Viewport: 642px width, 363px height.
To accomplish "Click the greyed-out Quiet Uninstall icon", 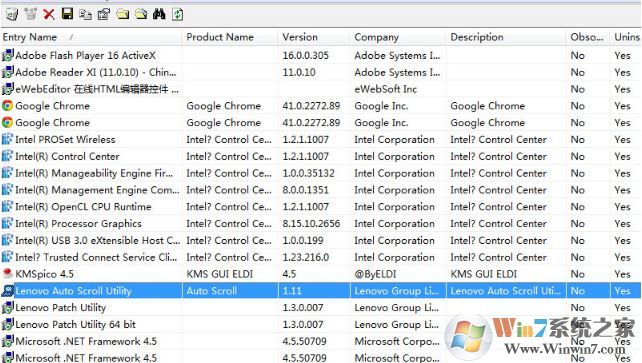I will (x=30, y=14).
